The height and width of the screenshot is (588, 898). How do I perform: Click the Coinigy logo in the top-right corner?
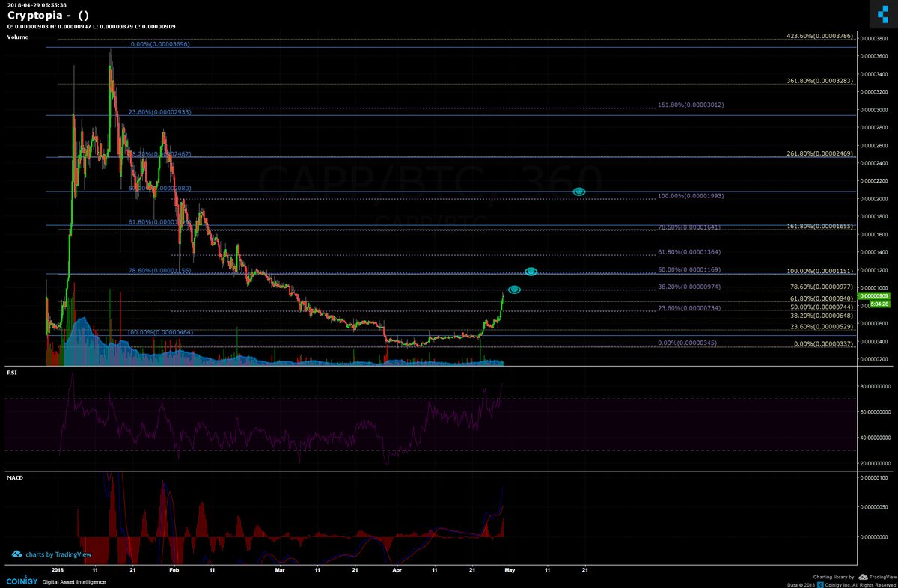pos(882,13)
